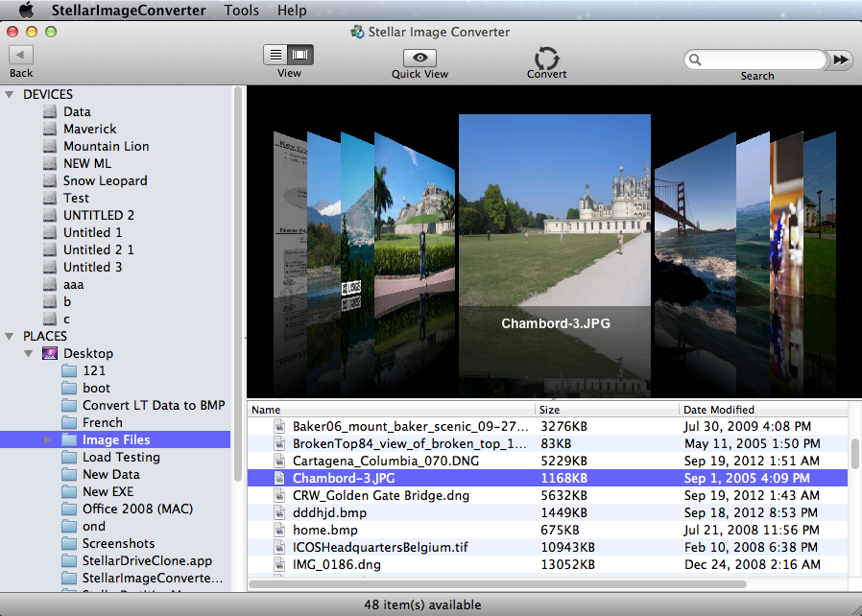Select the UNTITLED 2 drive icon
Screen dimensions: 862x616
click(x=50, y=215)
